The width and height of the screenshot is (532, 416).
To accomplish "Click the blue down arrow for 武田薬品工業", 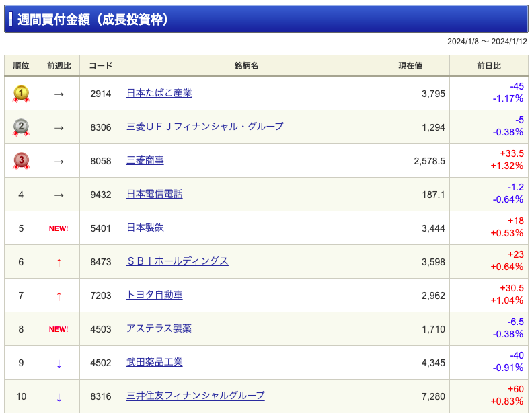I will [x=59, y=363].
